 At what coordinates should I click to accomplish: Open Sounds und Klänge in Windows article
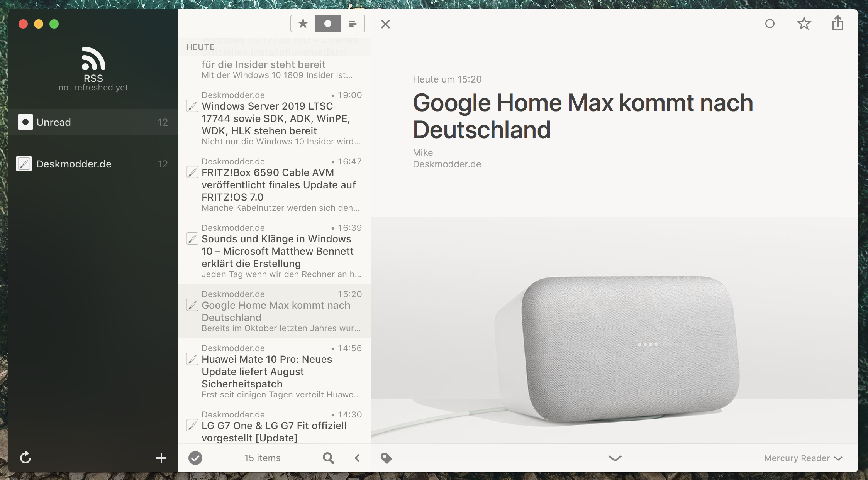point(275,251)
